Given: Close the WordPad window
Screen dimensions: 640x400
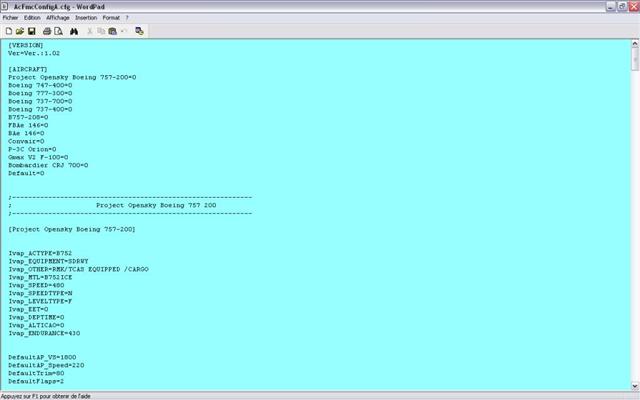Looking at the screenshot, I should [x=634, y=7].
